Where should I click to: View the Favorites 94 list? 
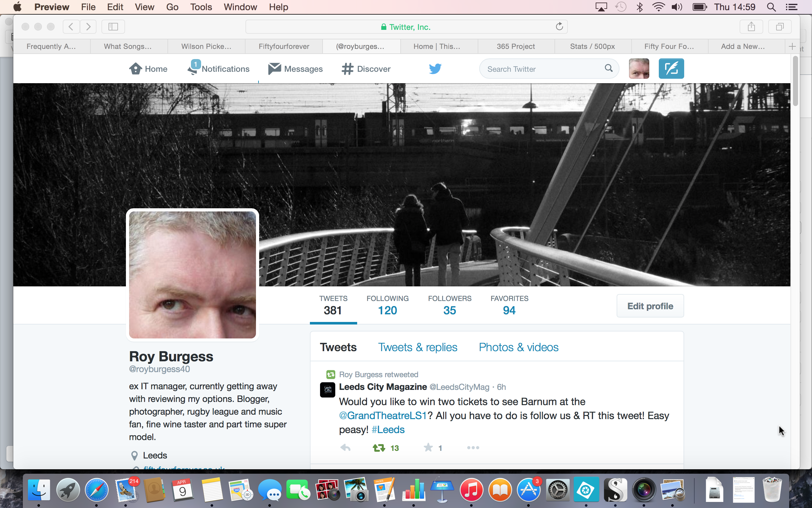tap(509, 305)
